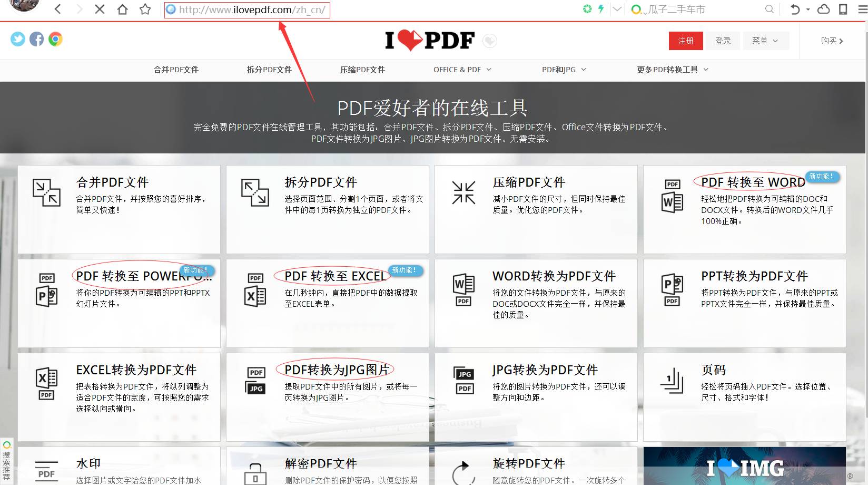Open the Twitter share icon

[x=18, y=39]
